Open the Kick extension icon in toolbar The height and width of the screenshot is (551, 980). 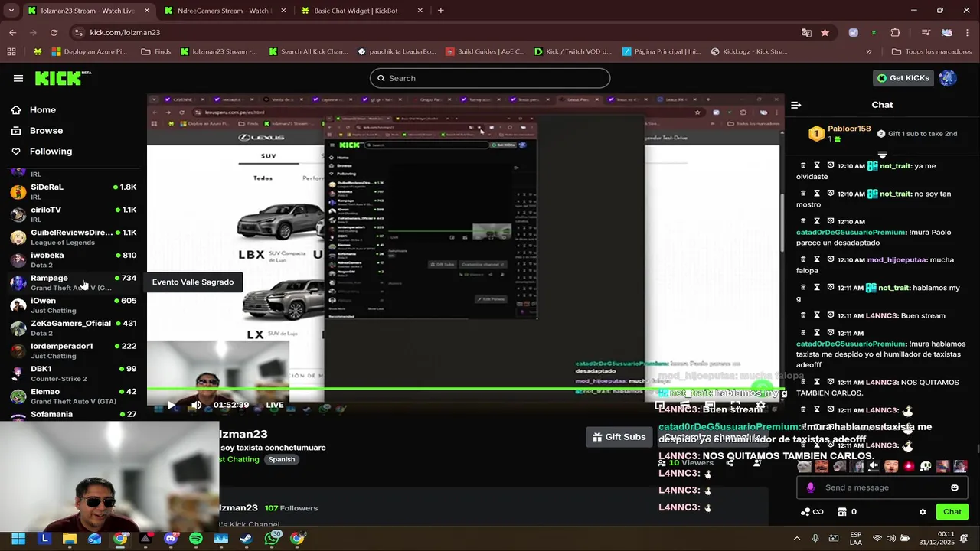(874, 32)
